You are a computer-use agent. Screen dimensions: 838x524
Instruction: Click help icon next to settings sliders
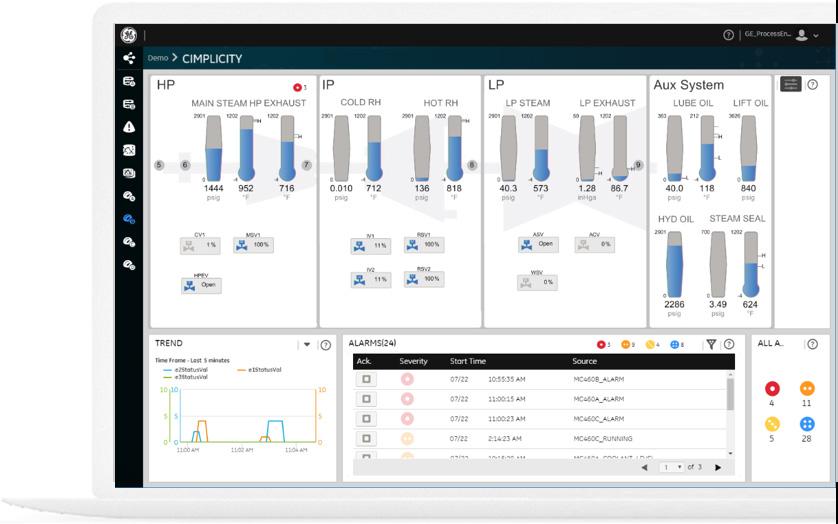pos(812,84)
